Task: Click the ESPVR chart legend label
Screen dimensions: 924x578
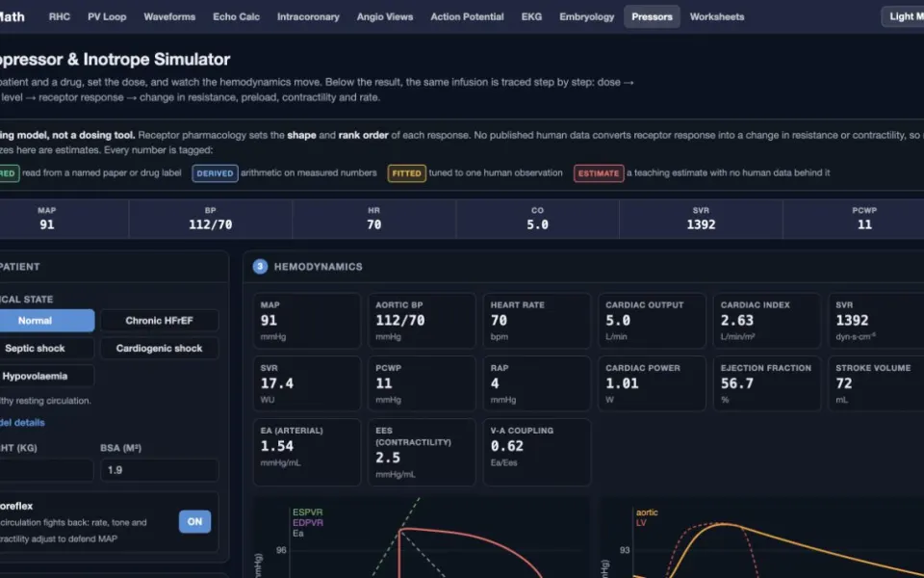Action: pyautogui.click(x=308, y=512)
